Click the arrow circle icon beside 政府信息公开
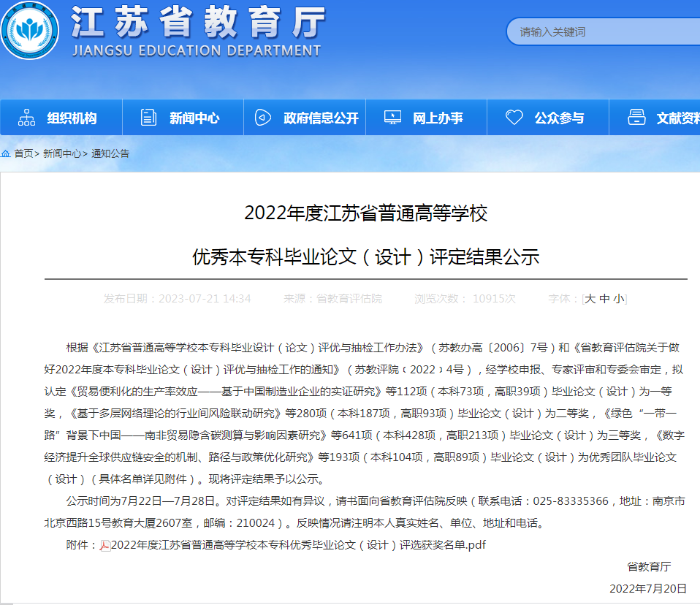The width and height of the screenshot is (700, 605). 263,118
